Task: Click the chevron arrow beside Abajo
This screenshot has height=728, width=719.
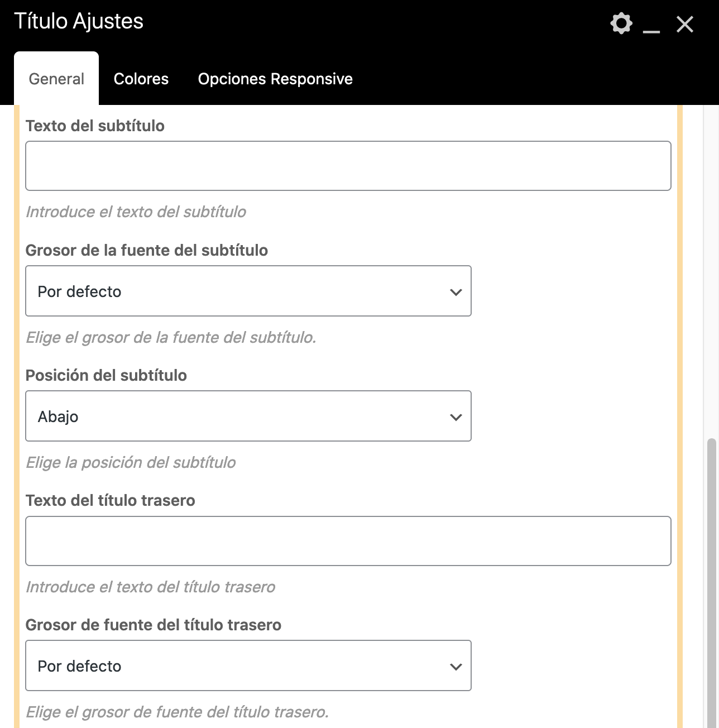Action: coord(456,417)
